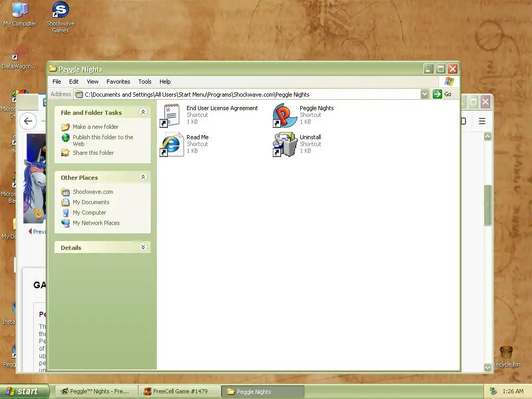Open the Uninstall shortcut icon
Image resolution: width=532 pixels, height=399 pixels.
(285, 144)
